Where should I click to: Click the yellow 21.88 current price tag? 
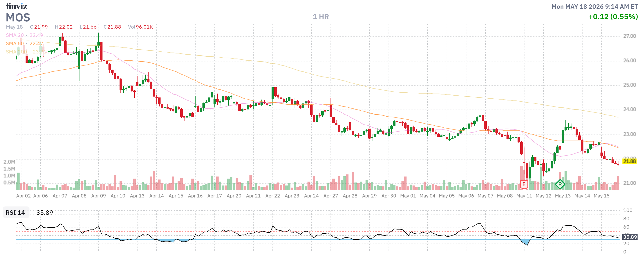[x=629, y=161]
